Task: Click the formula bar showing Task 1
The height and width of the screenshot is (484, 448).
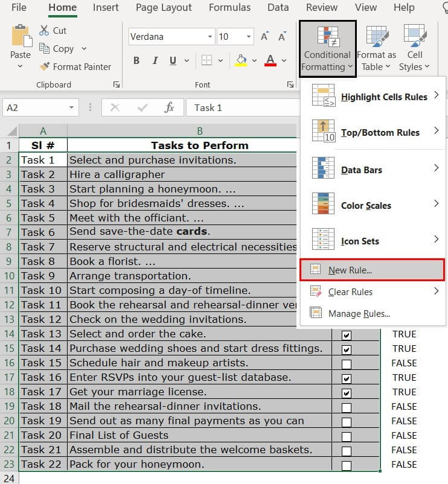Action: click(x=242, y=107)
